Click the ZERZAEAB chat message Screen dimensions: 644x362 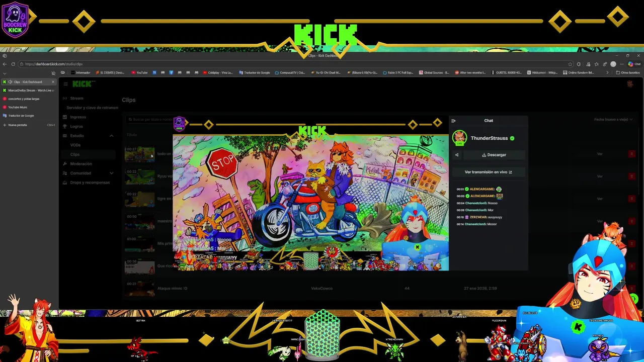(x=479, y=217)
